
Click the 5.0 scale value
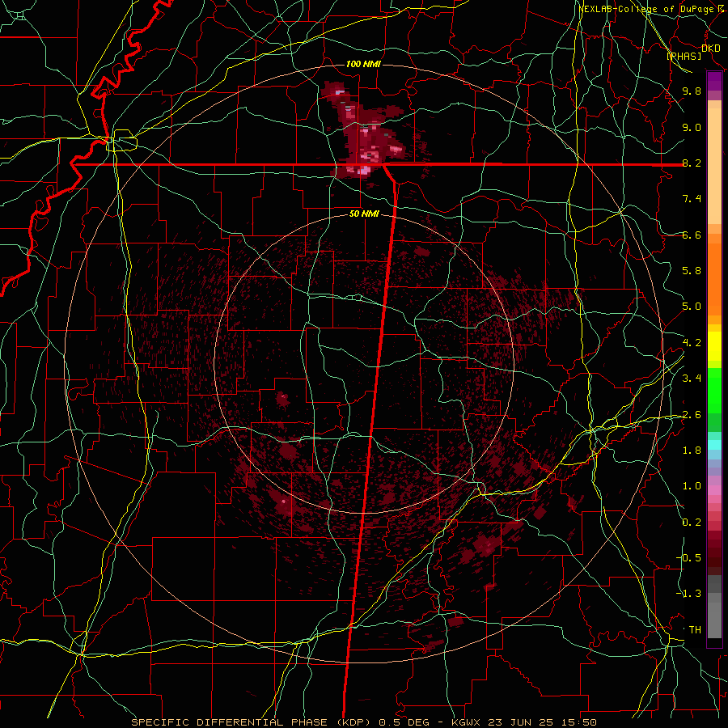[x=692, y=307]
